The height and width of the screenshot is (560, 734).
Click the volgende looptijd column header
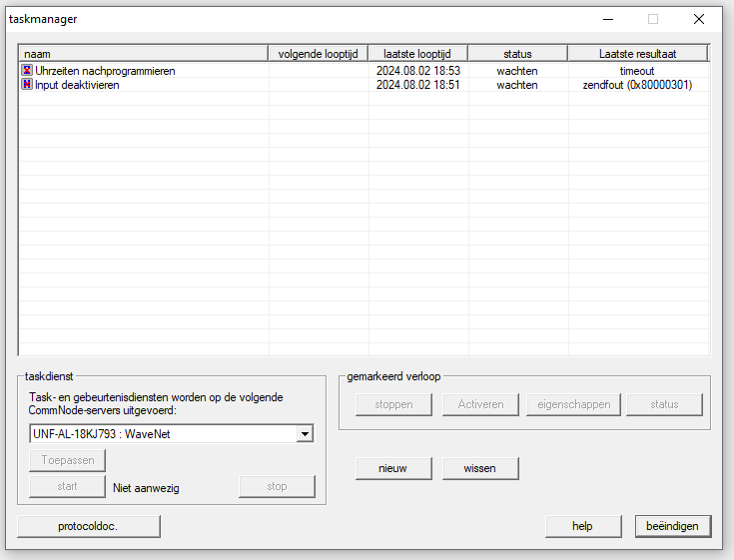318,54
